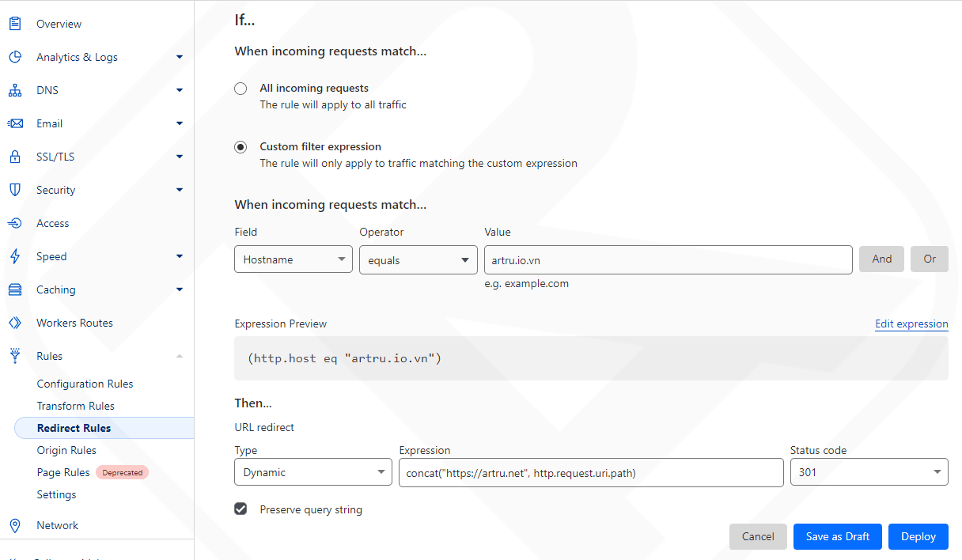Click the Security shield icon

15,190
